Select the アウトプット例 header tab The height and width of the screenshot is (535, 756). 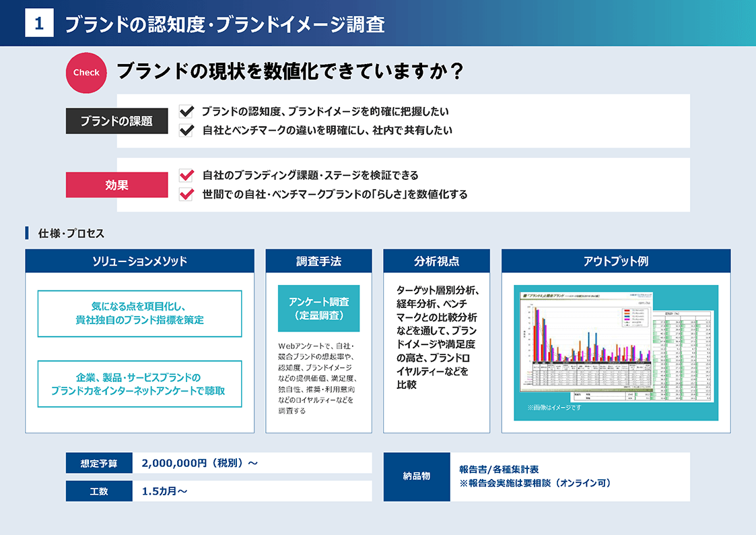pos(615,261)
